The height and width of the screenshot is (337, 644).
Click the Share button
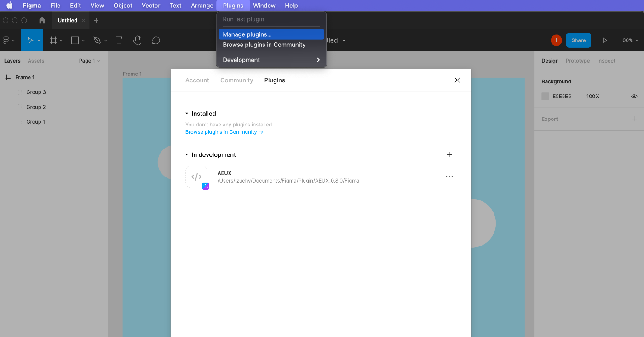tap(579, 40)
